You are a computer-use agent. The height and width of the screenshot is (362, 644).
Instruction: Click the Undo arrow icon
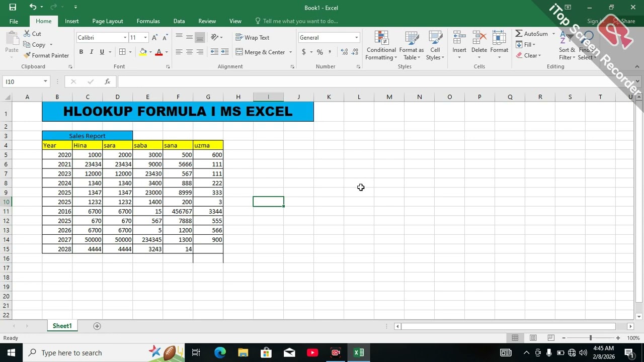[33, 7]
